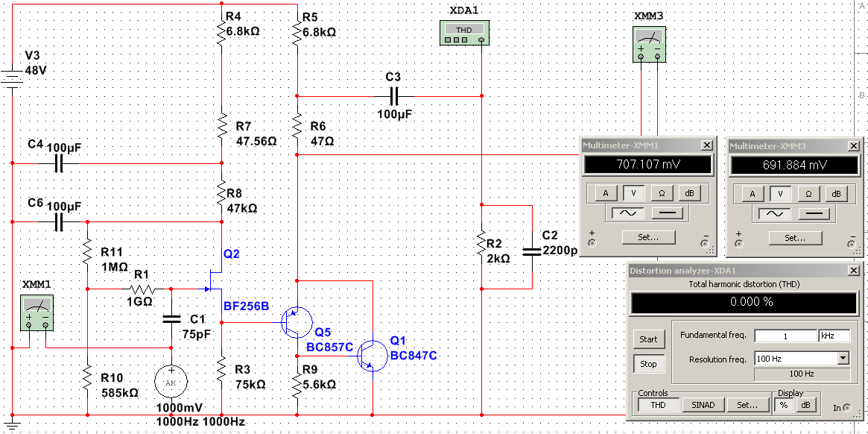Select the Q5 BC857C transistor symbol
Image resolution: width=868 pixels, height=434 pixels.
[x=296, y=323]
